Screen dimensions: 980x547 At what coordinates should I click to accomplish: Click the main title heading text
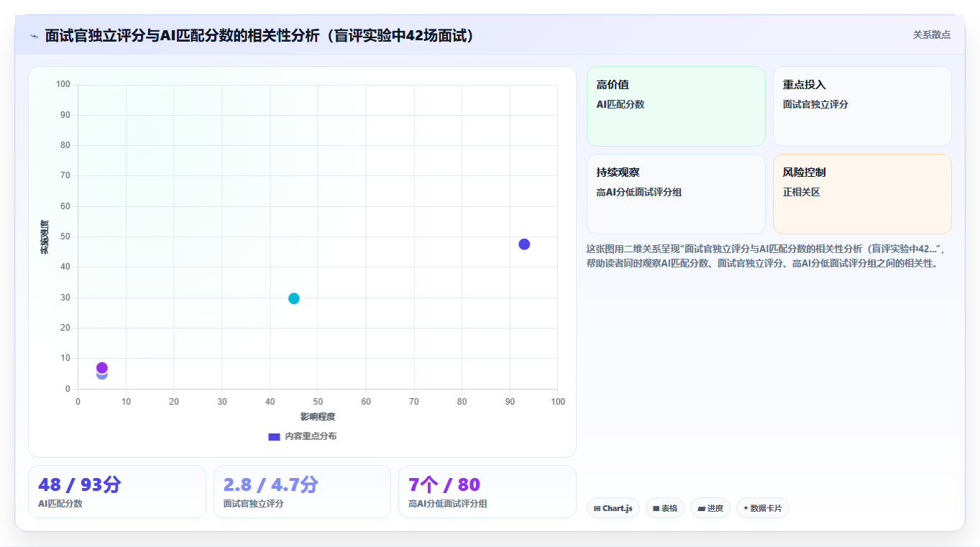(x=260, y=35)
